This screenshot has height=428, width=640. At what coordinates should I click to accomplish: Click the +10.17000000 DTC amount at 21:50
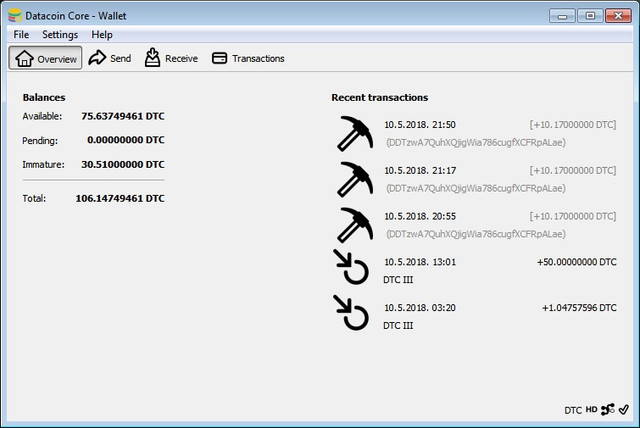coord(573,125)
